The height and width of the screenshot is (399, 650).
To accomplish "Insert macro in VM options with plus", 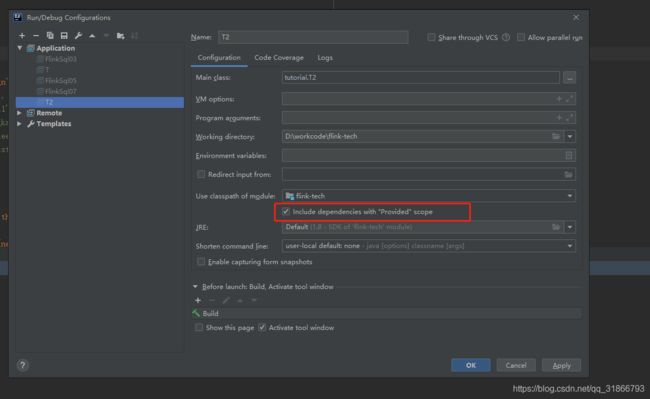I will [x=559, y=99].
